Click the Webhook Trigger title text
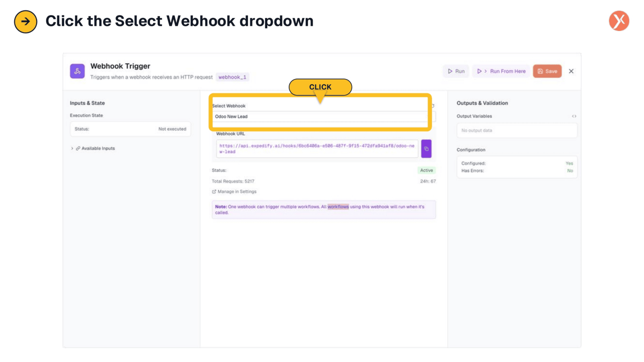Screen dimensions: 644x362 click(x=120, y=66)
